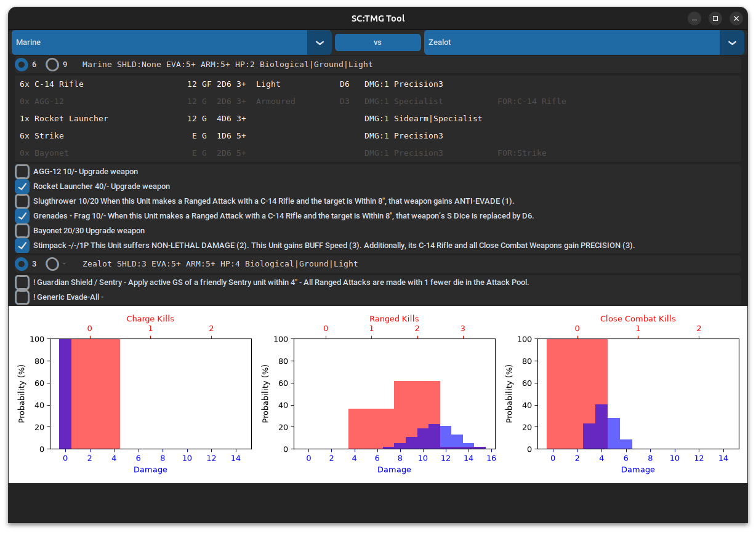Click the Rocket Launcher weapon row
Viewport: 756px width, 533px height.
tap(378, 119)
